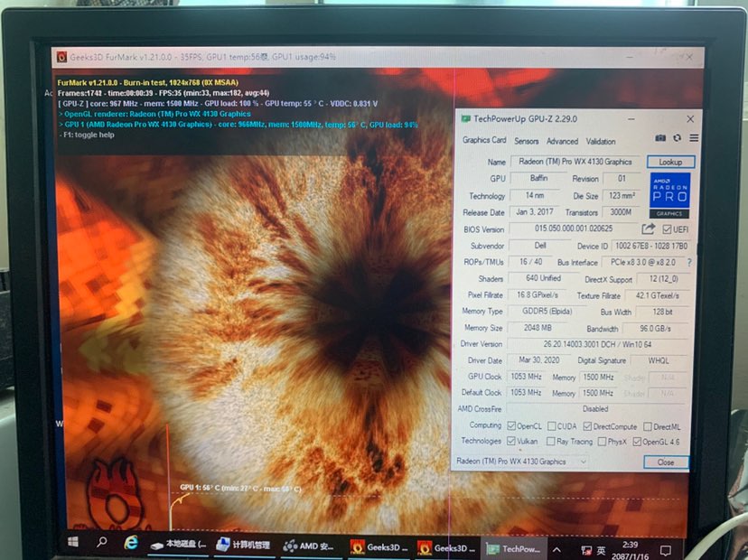Open the GPU-Z hamburger menu

pos(694,138)
